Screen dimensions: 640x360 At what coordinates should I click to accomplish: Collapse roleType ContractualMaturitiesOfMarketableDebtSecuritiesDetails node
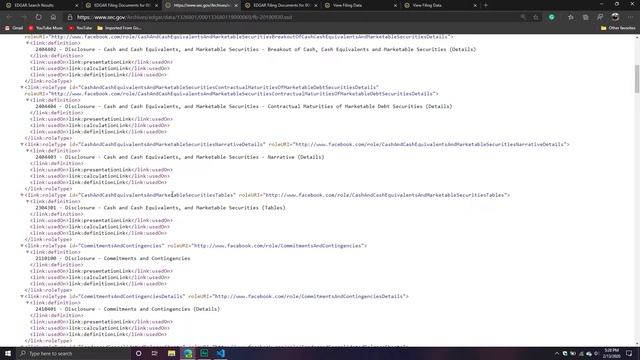[22, 87]
